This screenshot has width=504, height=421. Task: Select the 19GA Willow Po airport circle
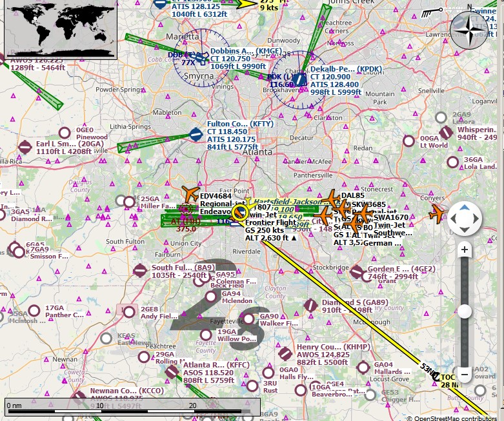tap(206, 335)
